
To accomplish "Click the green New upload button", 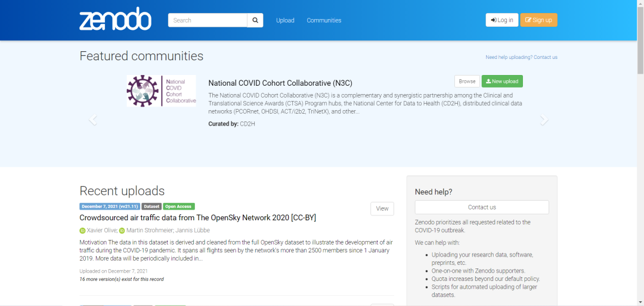I will pyautogui.click(x=502, y=81).
